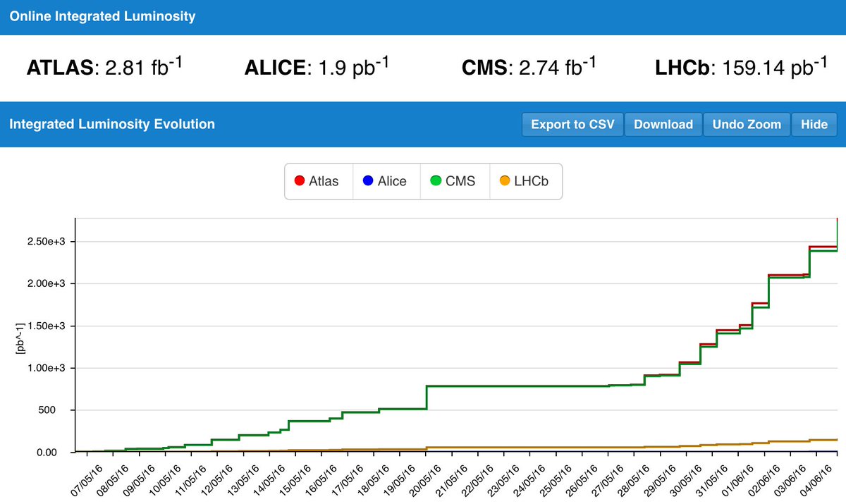This screenshot has height=504, width=846.
Task: Toggle the Alice series in legend
Action: click(386, 181)
